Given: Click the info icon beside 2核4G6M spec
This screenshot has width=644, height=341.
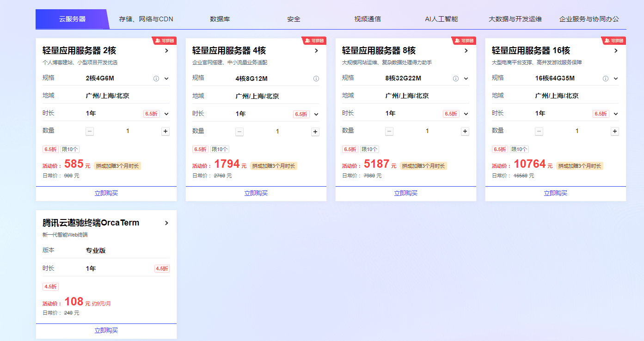Looking at the screenshot, I should (156, 78).
